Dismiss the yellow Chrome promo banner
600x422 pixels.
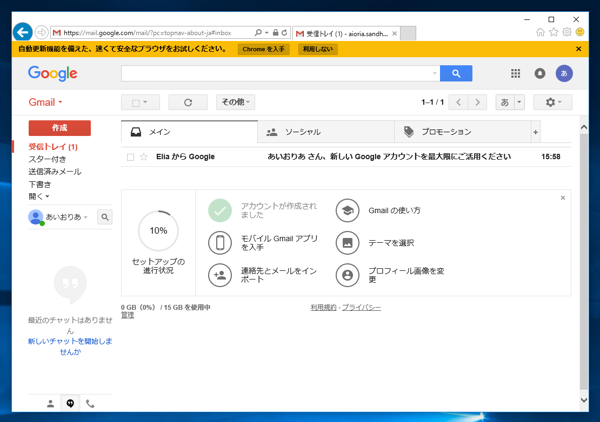point(579,49)
